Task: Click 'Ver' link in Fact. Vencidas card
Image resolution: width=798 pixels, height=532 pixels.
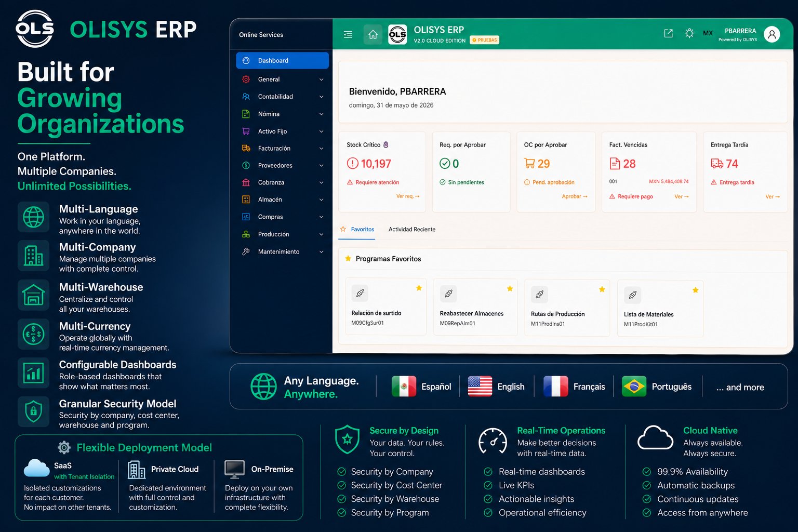Action: pos(682,196)
